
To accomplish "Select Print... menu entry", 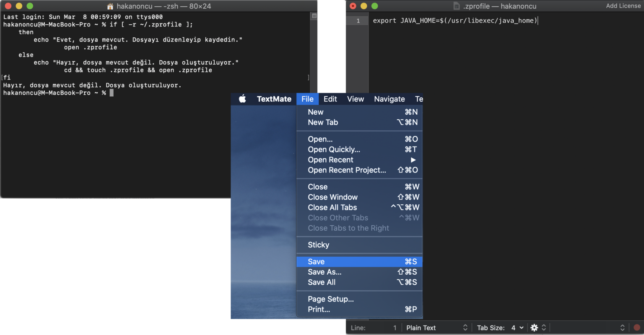I will click(359, 309).
